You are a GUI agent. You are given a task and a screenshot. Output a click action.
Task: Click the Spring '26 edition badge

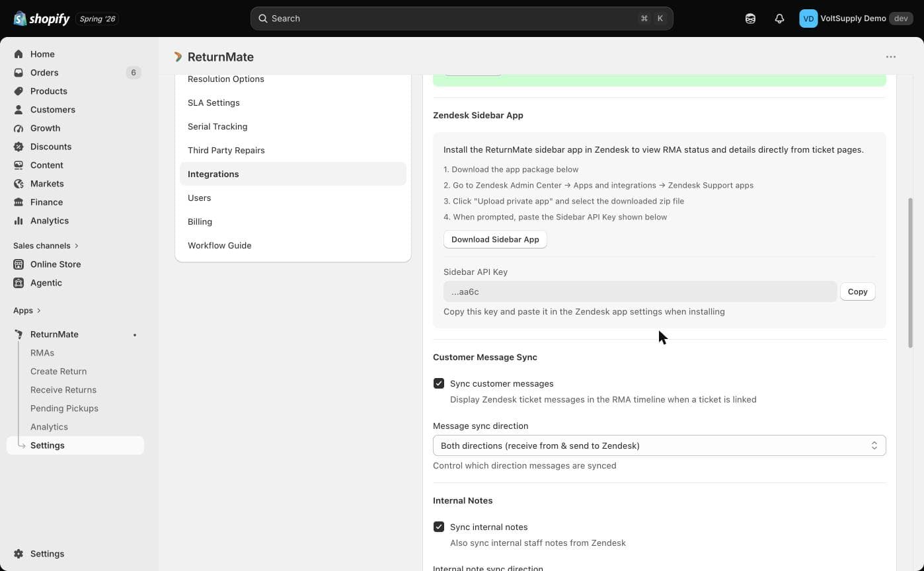(97, 19)
